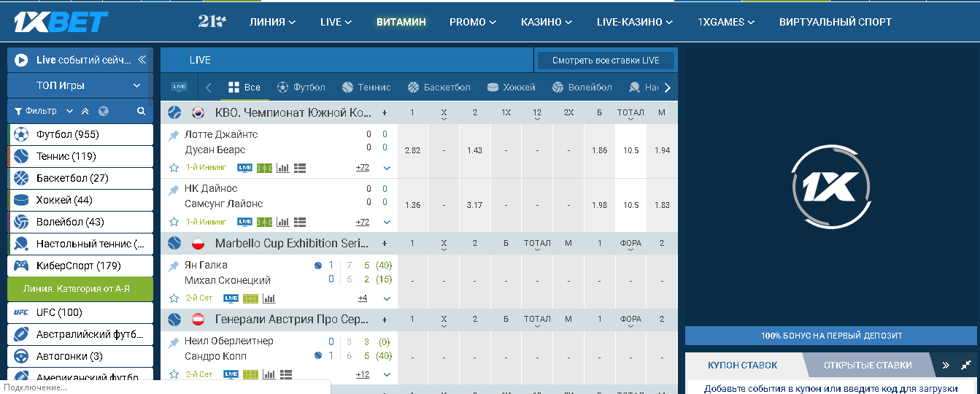
Task: Pin the Лотте Джайнтс match
Action: coord(174,135)
